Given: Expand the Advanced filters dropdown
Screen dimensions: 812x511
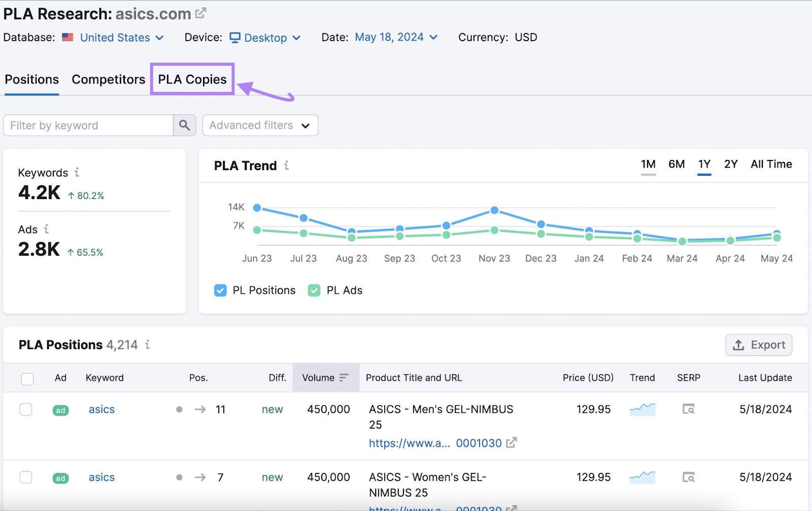Looking at the screenshot, I should tap(260, 125).
